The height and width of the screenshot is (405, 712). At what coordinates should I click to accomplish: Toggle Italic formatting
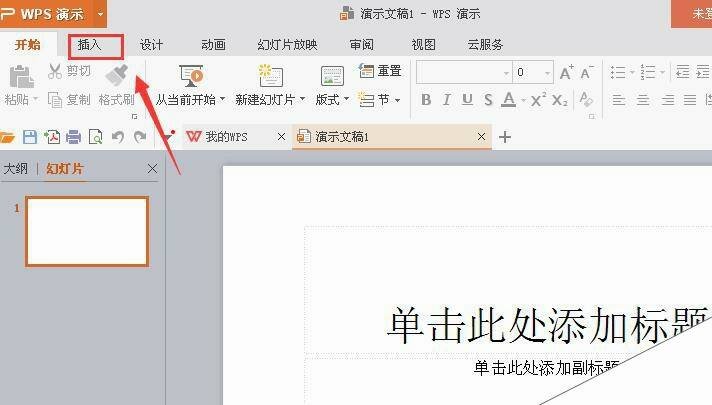tap(447, 99)
